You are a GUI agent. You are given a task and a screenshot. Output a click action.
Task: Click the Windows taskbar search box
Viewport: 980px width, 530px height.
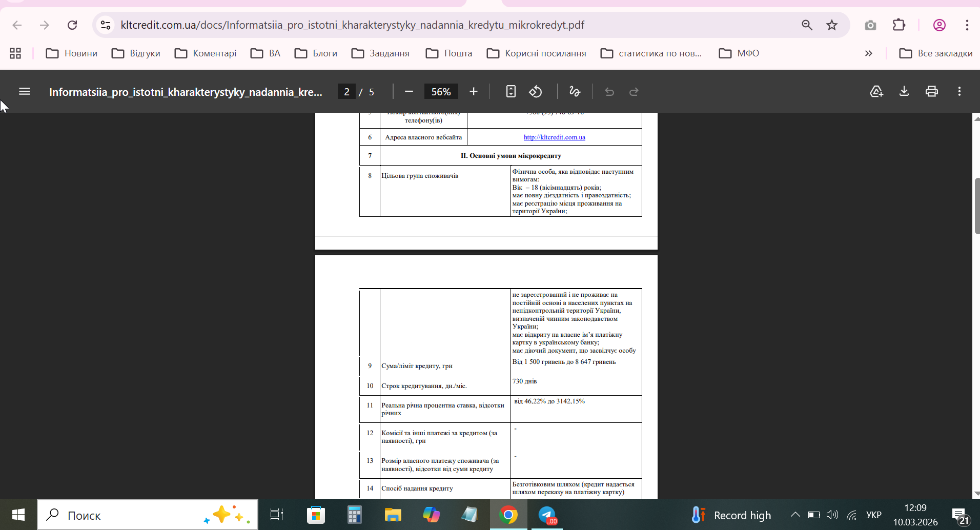tap(148, 515)
